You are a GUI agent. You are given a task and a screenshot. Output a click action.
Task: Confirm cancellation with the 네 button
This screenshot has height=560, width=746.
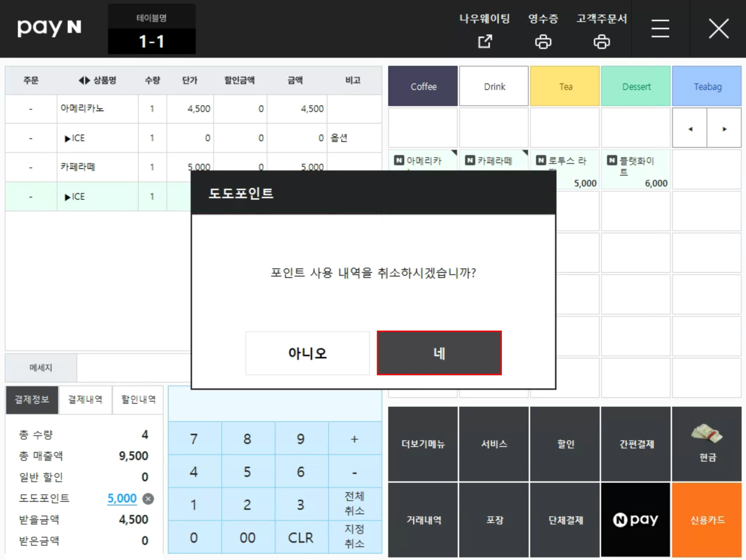coord(439,353)
